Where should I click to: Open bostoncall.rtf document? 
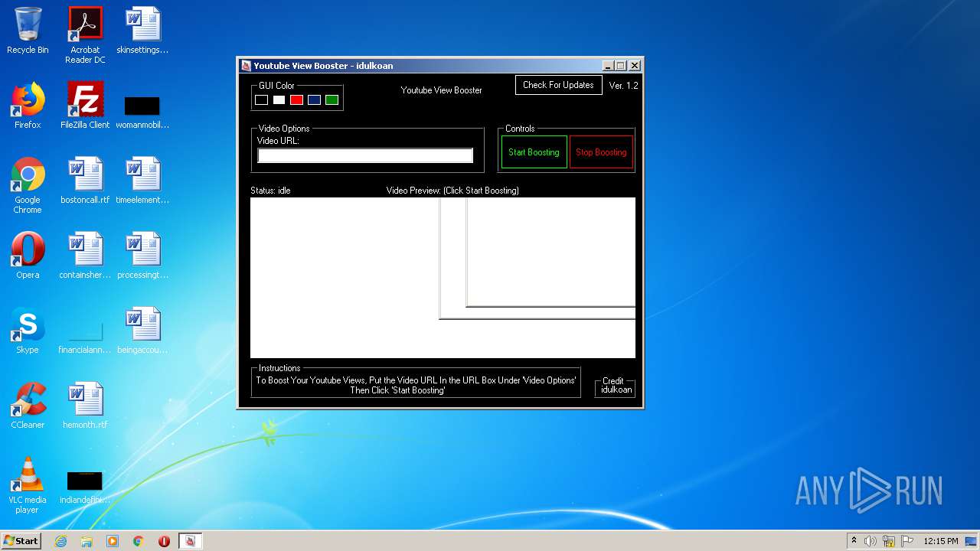pyautogui.click(x=85, y=181)
